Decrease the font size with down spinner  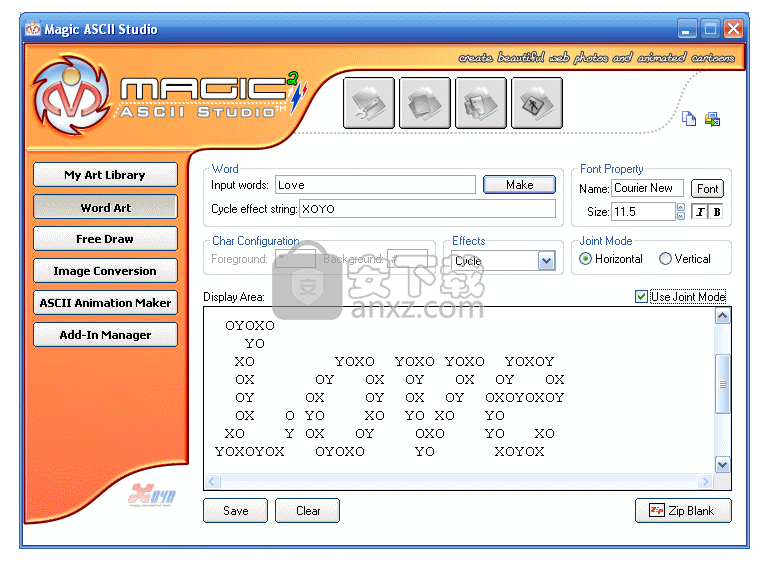(x=680, y=216)
